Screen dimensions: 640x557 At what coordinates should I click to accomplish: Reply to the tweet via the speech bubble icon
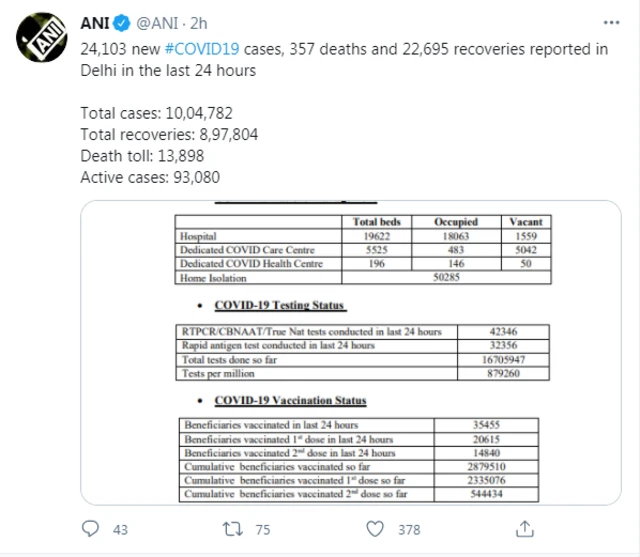pos(91,529)
